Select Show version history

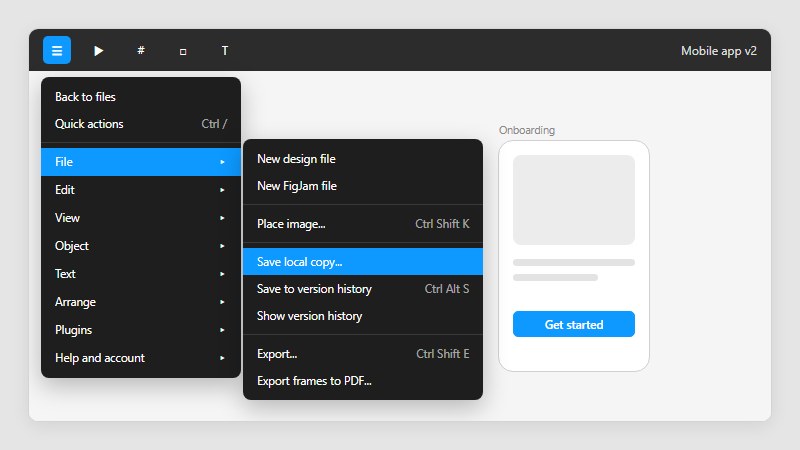(x=363, y=316)
